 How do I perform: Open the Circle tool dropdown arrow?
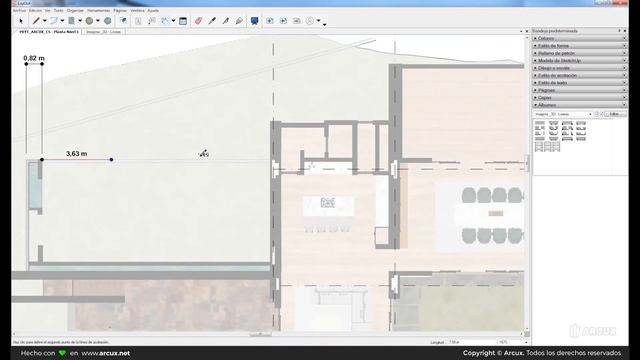point(98,21)
